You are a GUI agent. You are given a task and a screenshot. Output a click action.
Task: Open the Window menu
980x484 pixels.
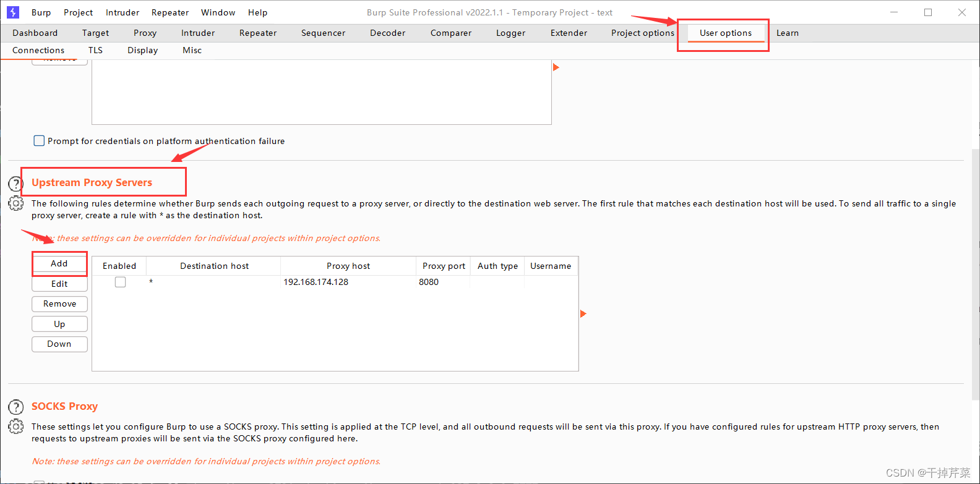(218, 12)
